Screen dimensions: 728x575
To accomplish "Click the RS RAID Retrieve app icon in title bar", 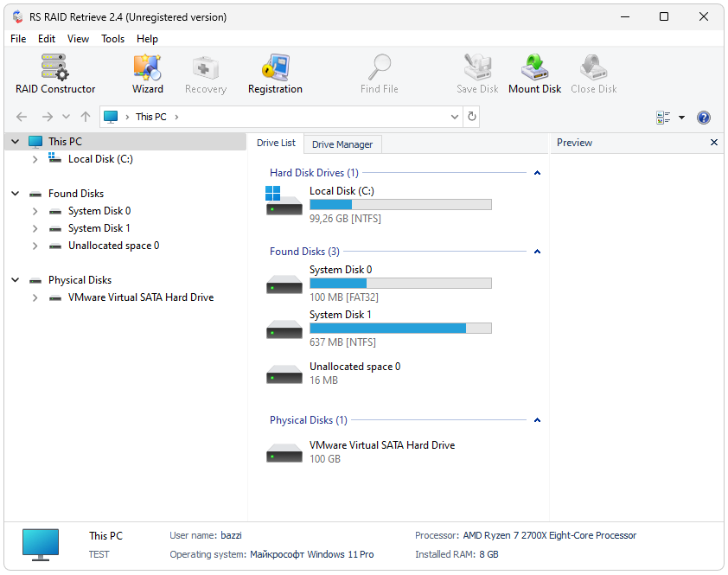I will click(18, 17).
